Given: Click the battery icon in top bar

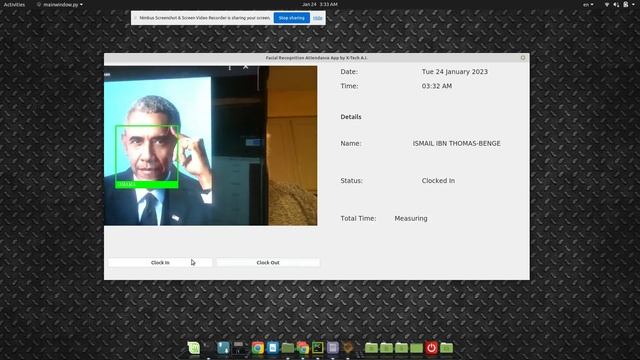Looking at the screenshot, I should click(626, 4).
